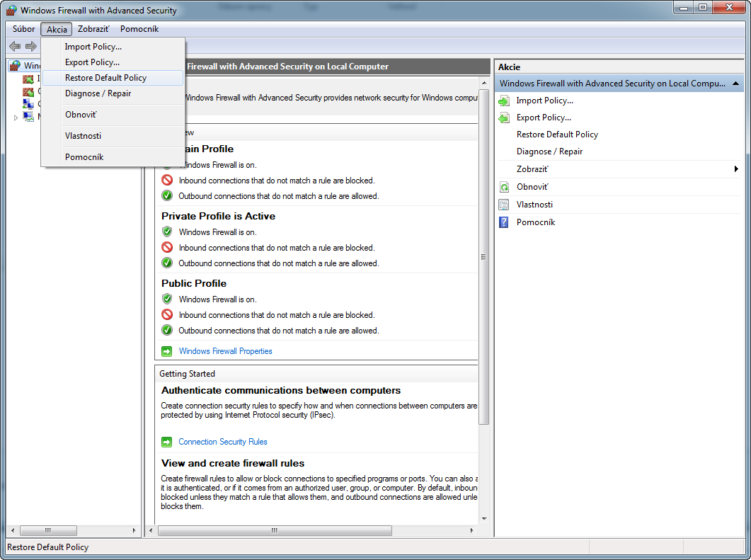Choose Diagnose / Repair from the Akcia menu
This screenshot has width=751, height=560.
[98, 93]
